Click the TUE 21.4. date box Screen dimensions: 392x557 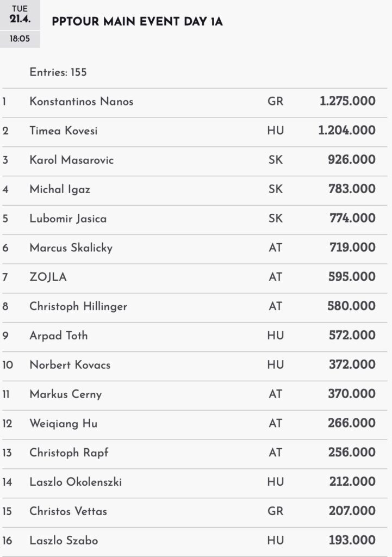click(20, 15)
